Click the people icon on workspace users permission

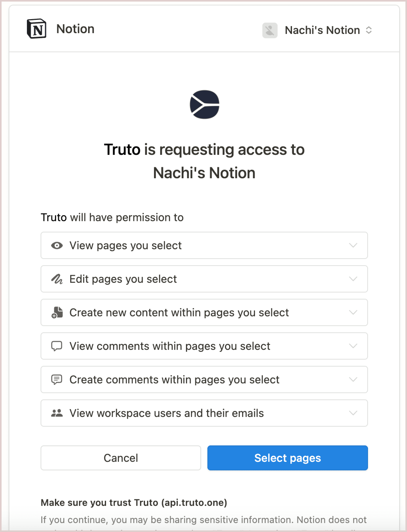click(57, 413)
